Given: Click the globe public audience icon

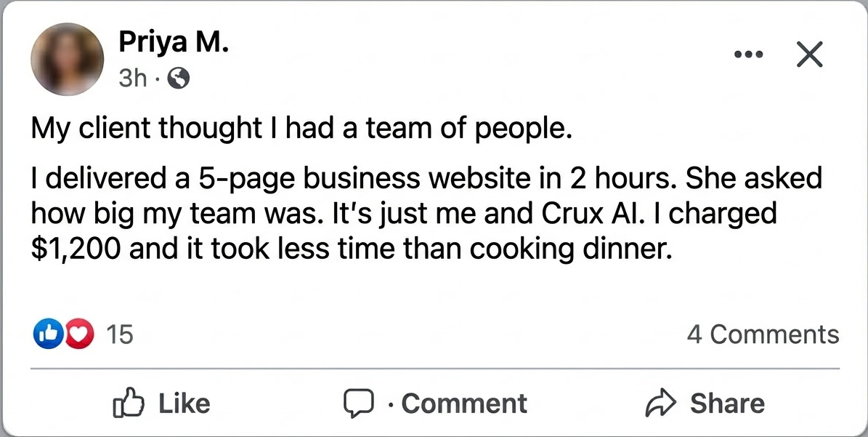Looking at the screenshot, I should tap(178, 79).
